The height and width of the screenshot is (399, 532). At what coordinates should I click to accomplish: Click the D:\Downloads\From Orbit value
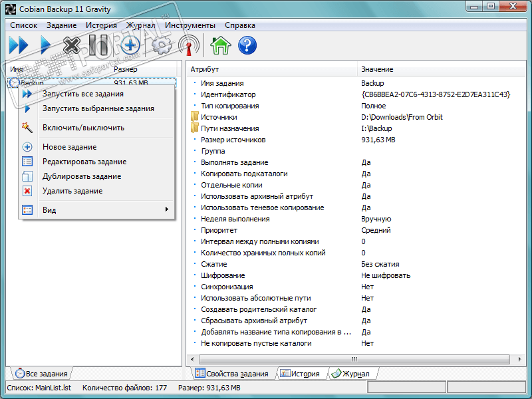pyautogui.click(x=402, y=117)
